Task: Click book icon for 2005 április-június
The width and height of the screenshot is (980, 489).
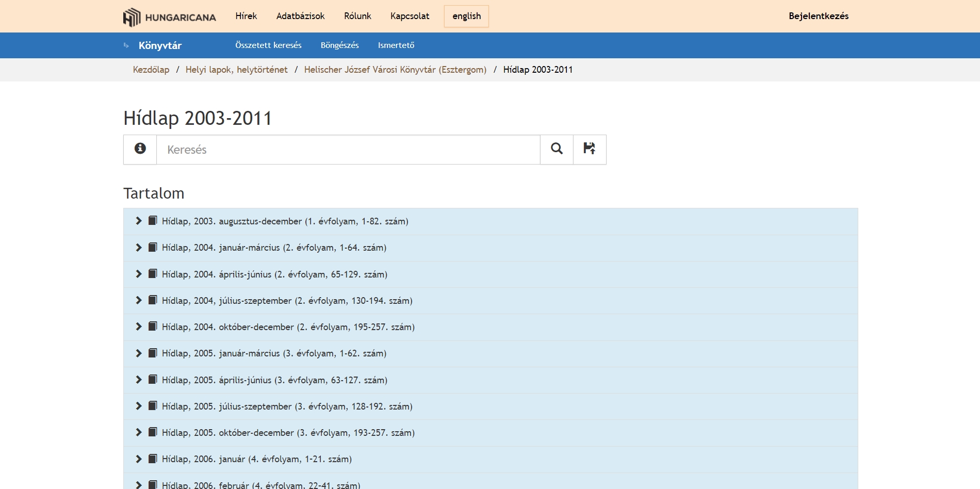Action: point(153,380)
